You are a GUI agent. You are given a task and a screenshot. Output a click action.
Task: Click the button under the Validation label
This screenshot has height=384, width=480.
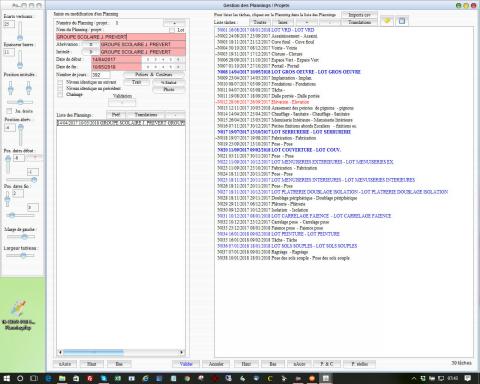(x=122, y=103)
